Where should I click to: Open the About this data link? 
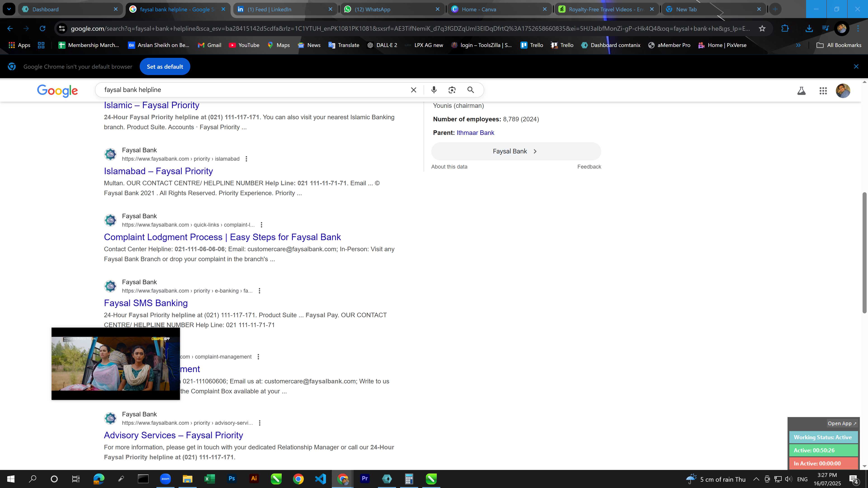tap(449, 167)
